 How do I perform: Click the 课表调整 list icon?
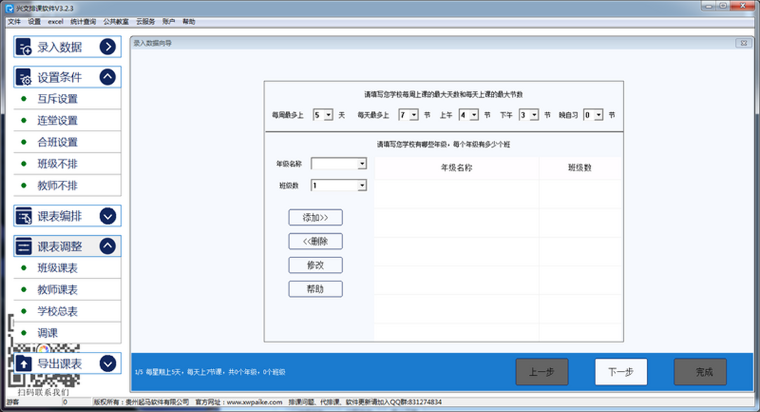click(23, 246)
